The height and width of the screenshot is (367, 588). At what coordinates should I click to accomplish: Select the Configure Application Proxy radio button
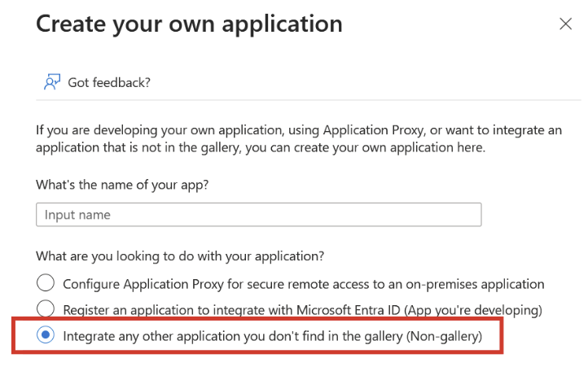[x=46, y=283]
